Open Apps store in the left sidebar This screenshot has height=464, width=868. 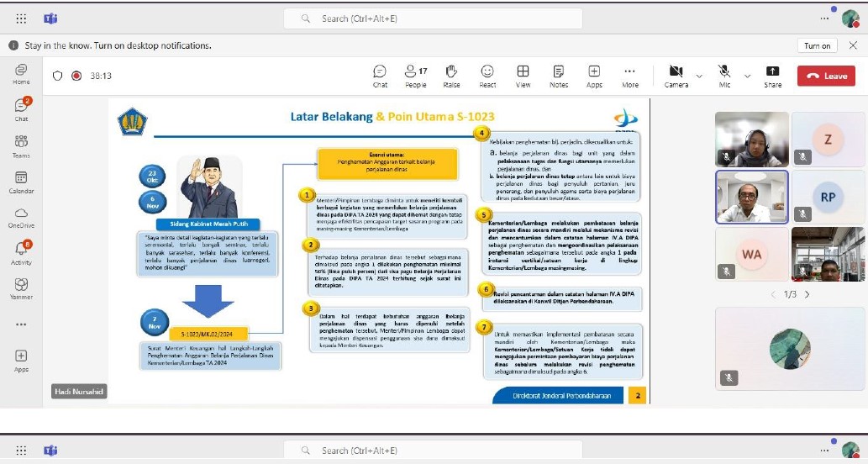tap(21, 361)
